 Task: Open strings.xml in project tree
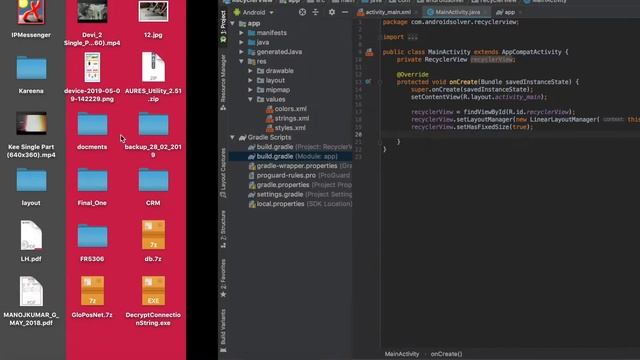click(287, 118)
